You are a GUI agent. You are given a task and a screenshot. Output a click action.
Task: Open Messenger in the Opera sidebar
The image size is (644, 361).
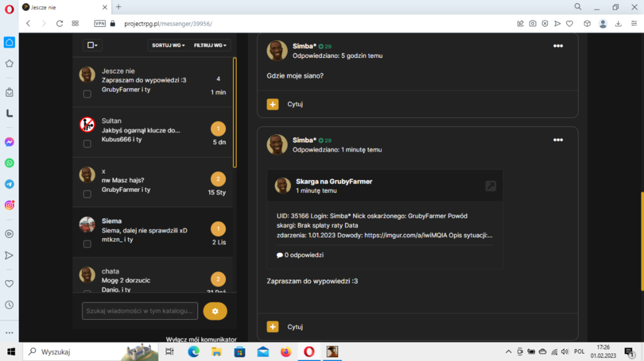click(10, 142)
